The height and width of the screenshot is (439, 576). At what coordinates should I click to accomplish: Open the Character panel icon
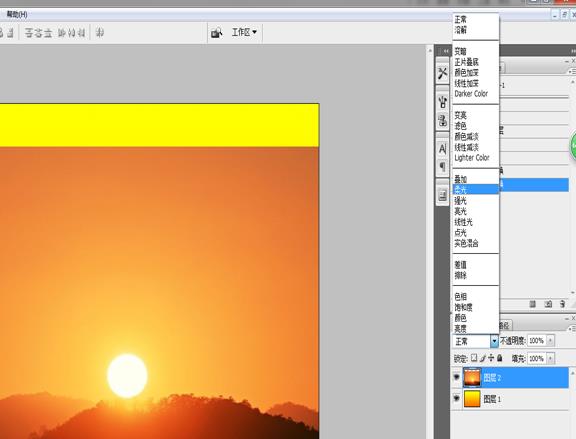[442, 149]
